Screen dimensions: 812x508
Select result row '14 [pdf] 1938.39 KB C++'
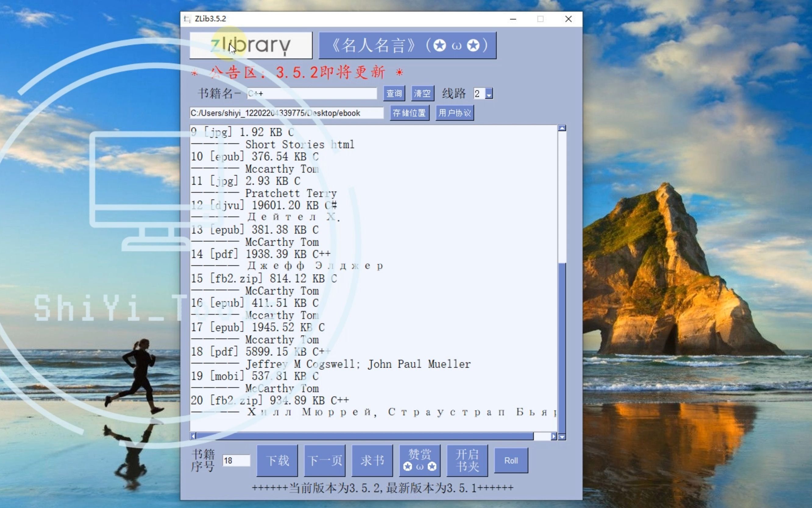point(261,254)
